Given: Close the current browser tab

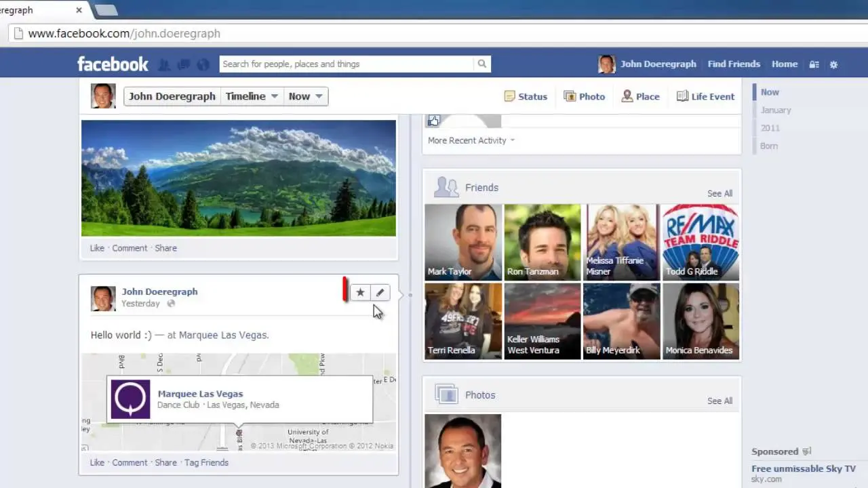Looking at the screenshot, I should coord(79,10).
